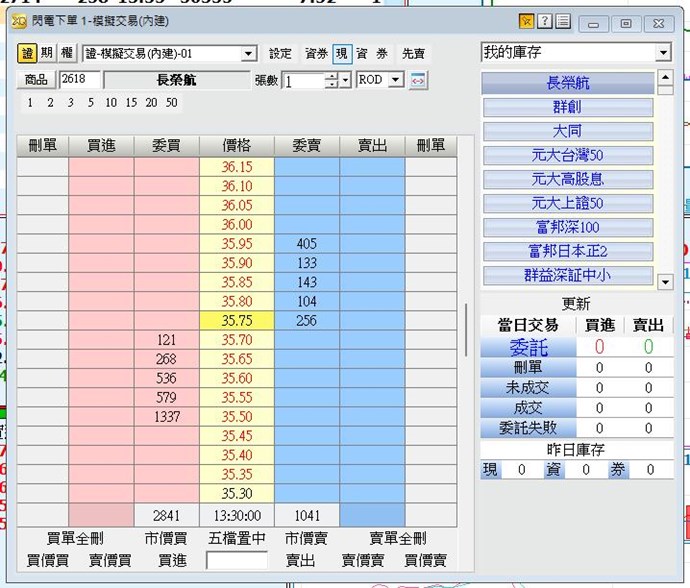Select 群創 from inventory list
This screenshot has height=588, width=690.
coord(568,108)
